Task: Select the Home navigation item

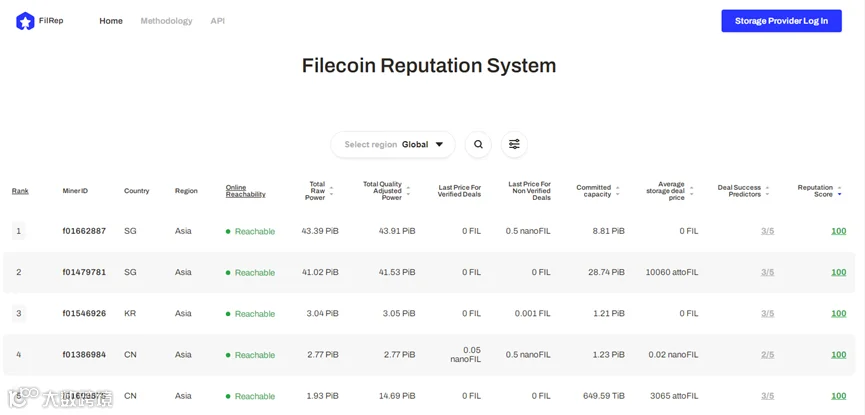Action: click(x=111, y=21)
